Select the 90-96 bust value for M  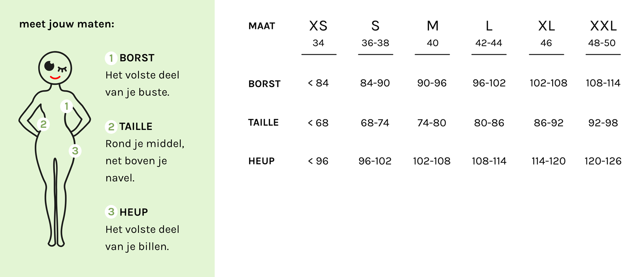(x=432, y=83)
